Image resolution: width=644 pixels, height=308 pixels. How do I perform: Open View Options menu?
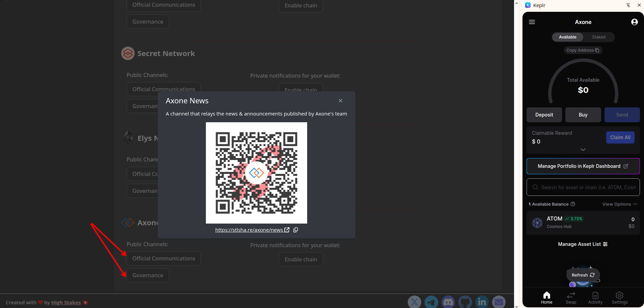[620, 204]
